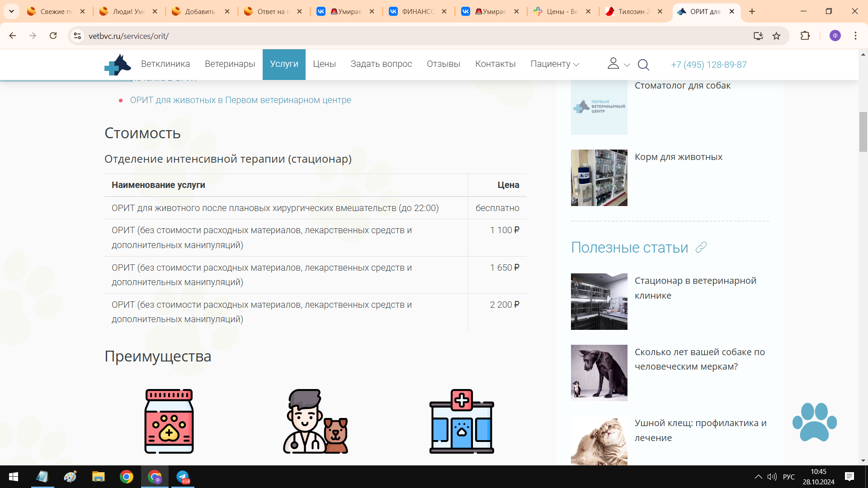Switch to the Тилозин tab
The image size is (868, 488).
point(634,12)
